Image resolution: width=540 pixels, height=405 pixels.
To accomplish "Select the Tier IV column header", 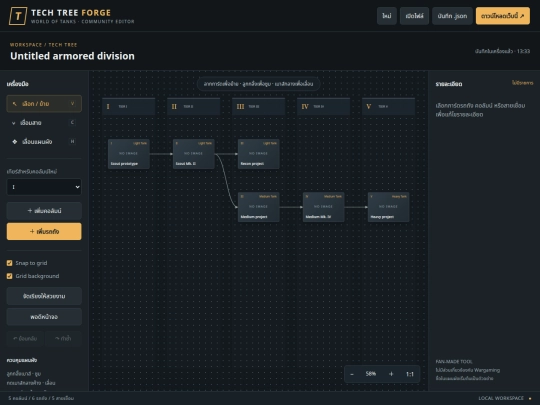I will 323,106.
